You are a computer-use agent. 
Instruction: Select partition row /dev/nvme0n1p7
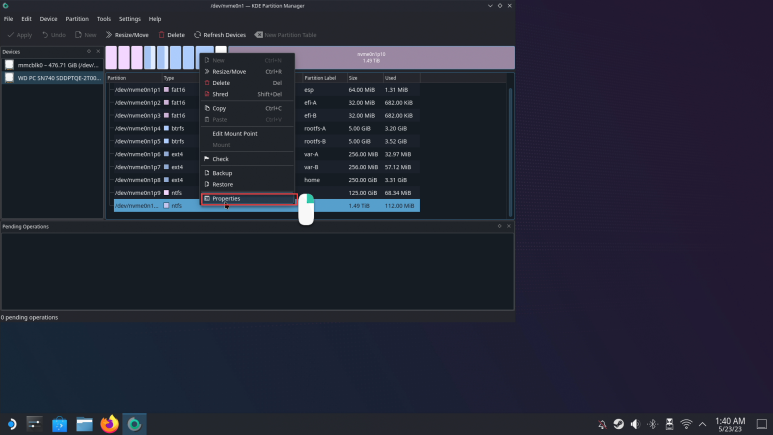[267, 167]
